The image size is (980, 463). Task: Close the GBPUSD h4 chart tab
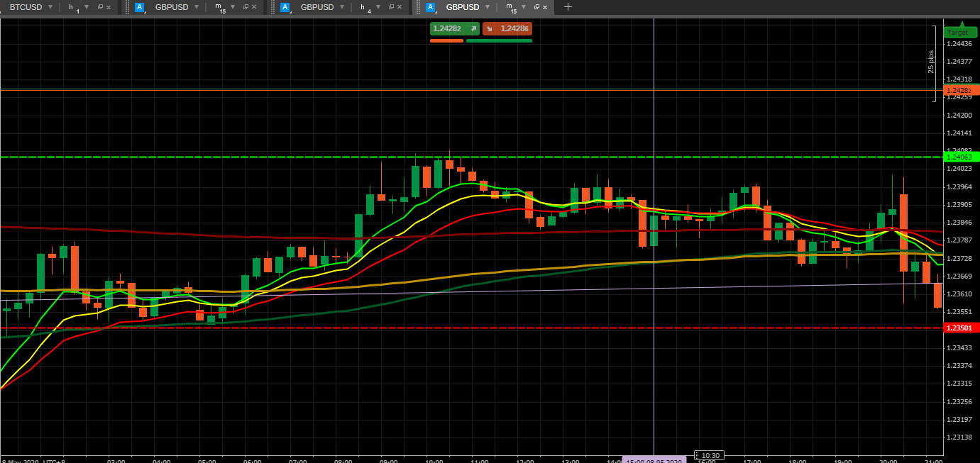coord(400,7)
